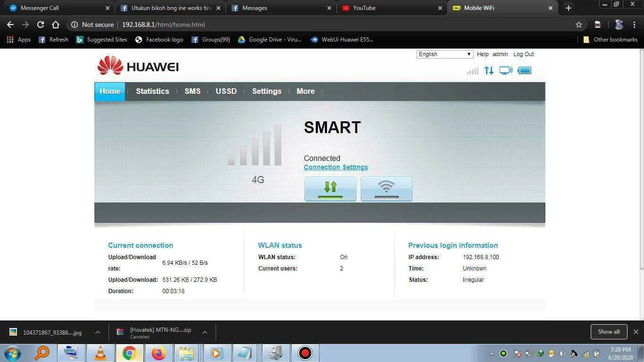Open the Facebook logo bookmark
Image resolution: width=644 pixels, height=362 pixels.
click(159, 40)
